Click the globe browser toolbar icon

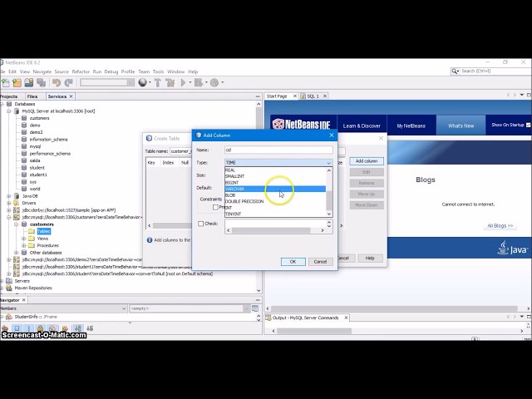(x=142, y=82)
